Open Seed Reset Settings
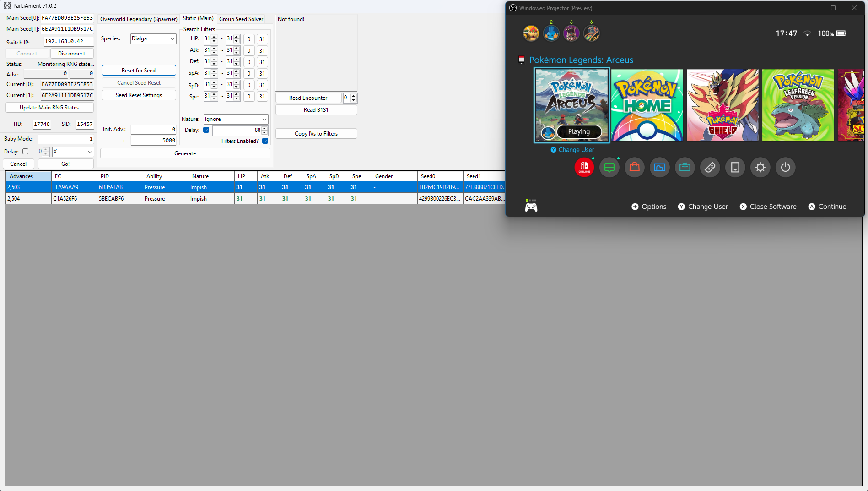Viewport: 868px width, 491px height. (x=139, y=95)
